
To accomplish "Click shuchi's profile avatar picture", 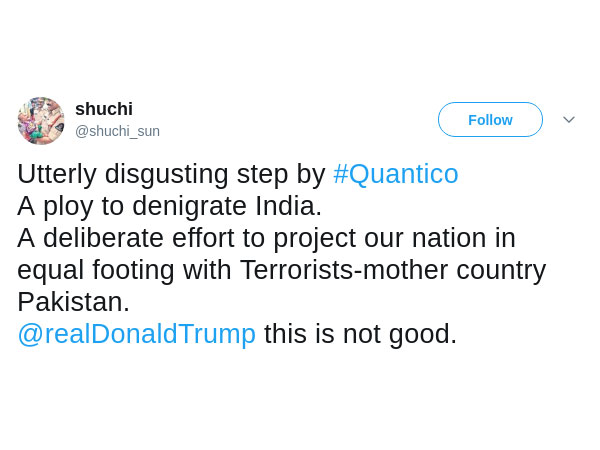I will [x=41, y=121].
